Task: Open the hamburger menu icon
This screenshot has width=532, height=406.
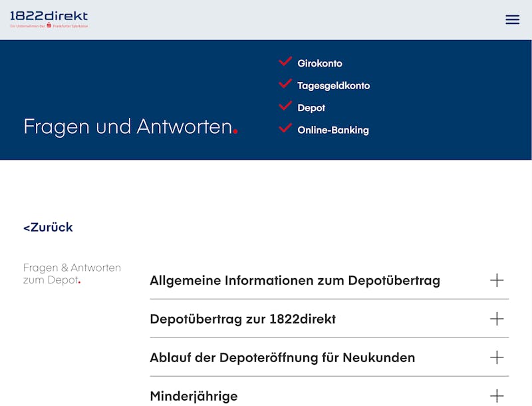Action: pos(512,19)
